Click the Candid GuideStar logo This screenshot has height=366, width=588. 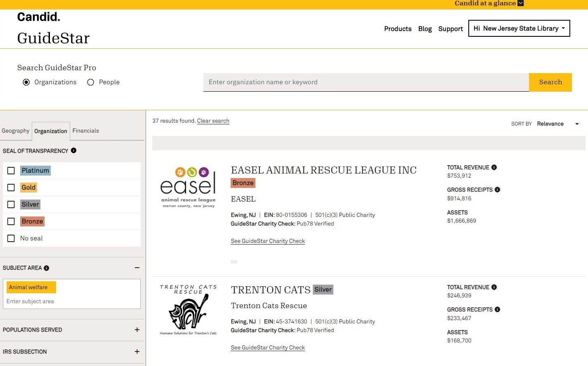[53, 29]
